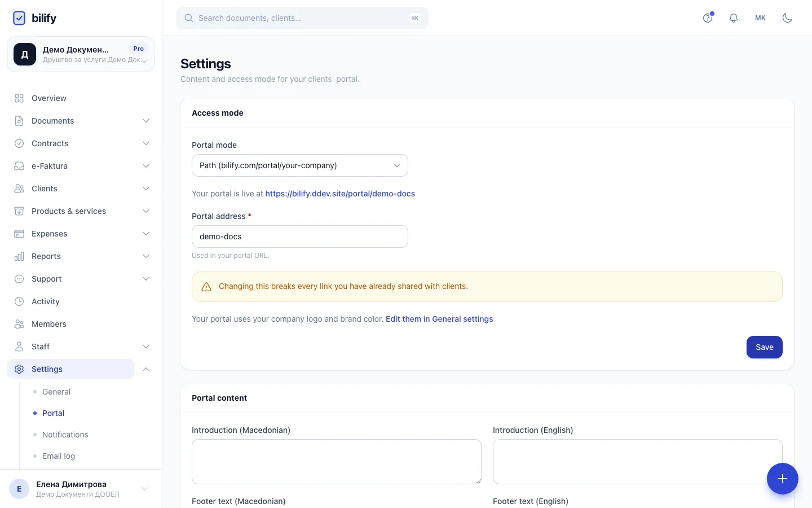Open the Members page

(49, 324)
